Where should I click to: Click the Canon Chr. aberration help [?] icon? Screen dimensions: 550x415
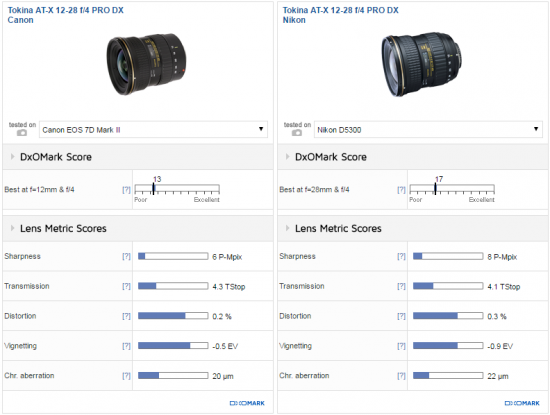coord(126,376)
